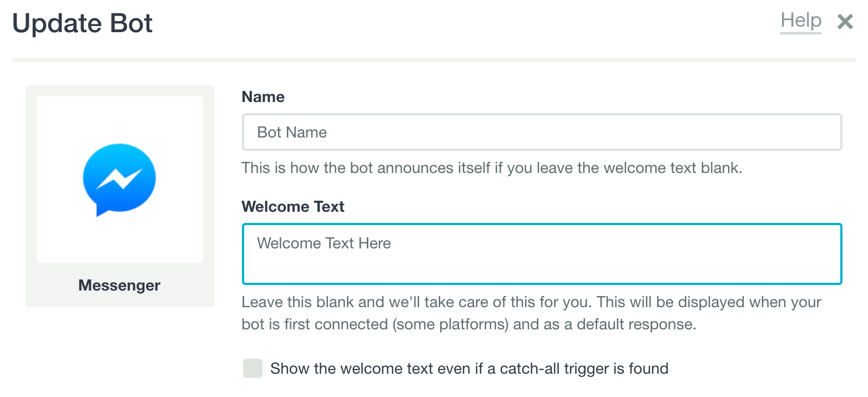Click the hint about how bot announces itself
This screenshot has height=397, width=868.
pos(492,168)
